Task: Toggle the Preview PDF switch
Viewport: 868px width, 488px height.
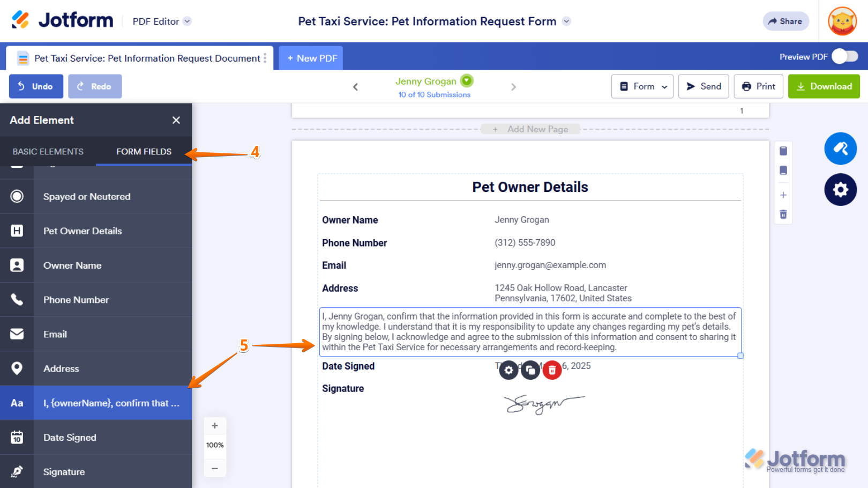Action: point(845,56)
